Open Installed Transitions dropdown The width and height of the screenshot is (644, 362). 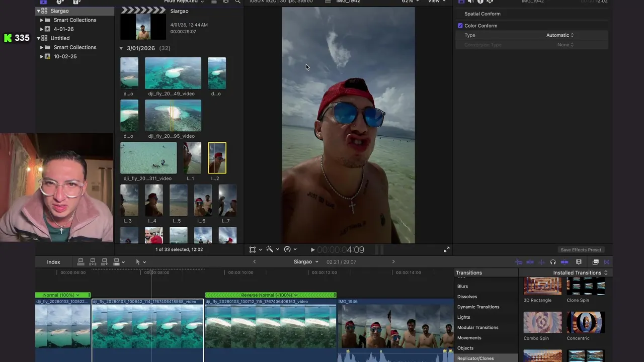(580, 273)
